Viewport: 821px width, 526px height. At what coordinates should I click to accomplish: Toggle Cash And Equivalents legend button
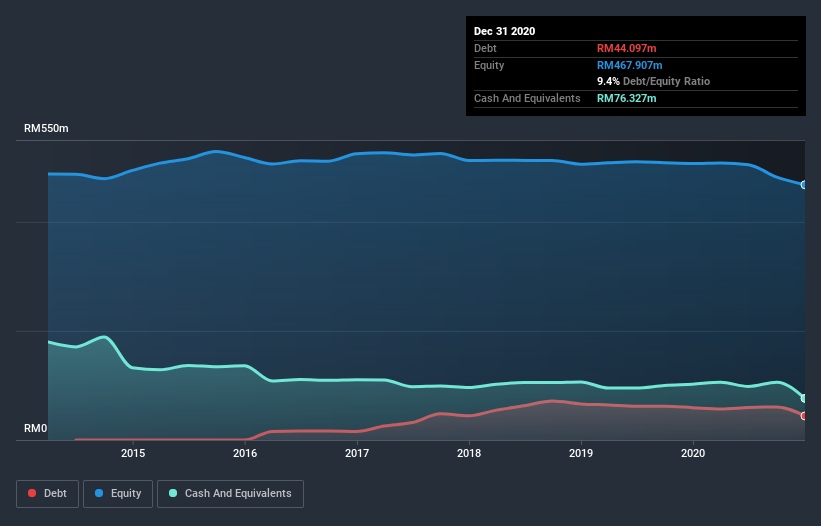coord(230,494)
